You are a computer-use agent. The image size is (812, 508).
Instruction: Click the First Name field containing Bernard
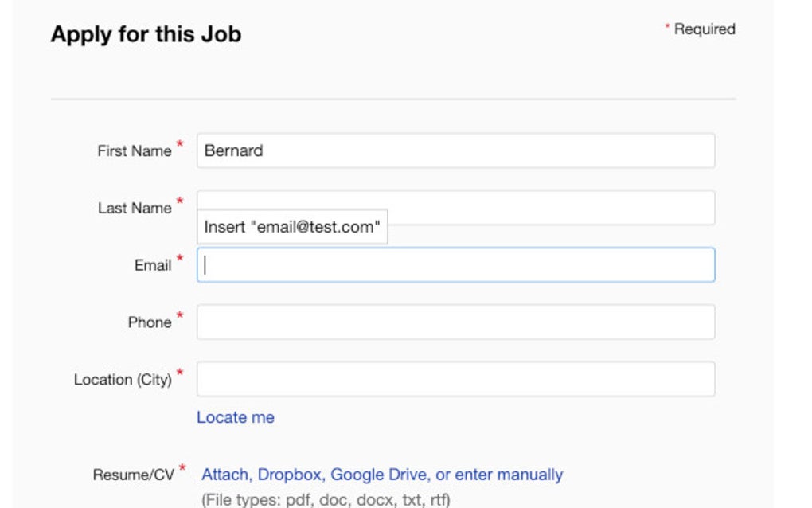(x=455, y=150)
